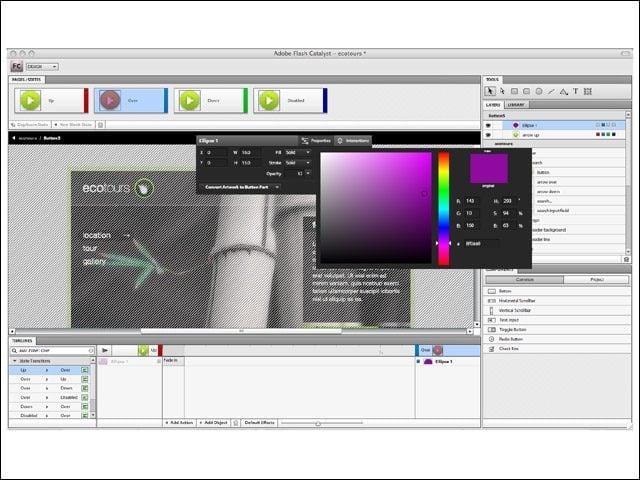
Task: Choose the Line drawing tool
Action: 551,91
